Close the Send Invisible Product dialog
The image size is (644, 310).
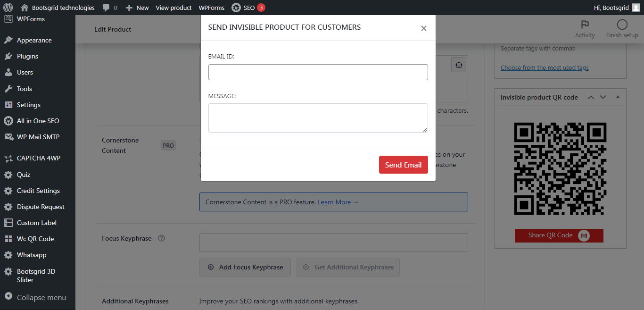[x=424, y=28]
